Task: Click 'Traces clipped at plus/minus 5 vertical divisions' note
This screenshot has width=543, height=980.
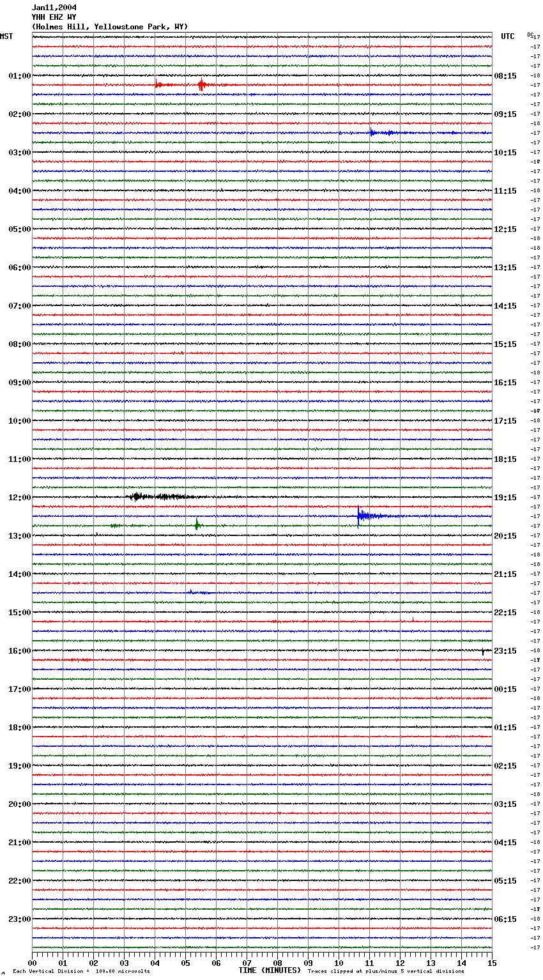Action: tap(386, 971)
